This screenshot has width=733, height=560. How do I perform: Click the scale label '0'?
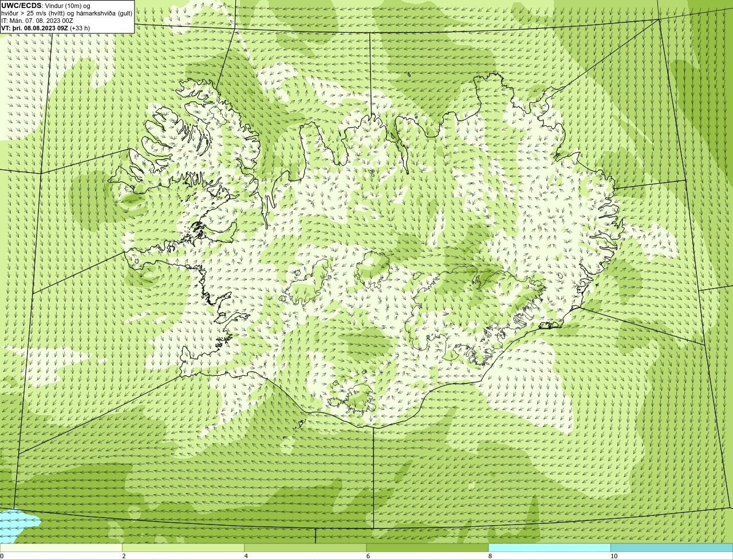[x=2, y=556]
